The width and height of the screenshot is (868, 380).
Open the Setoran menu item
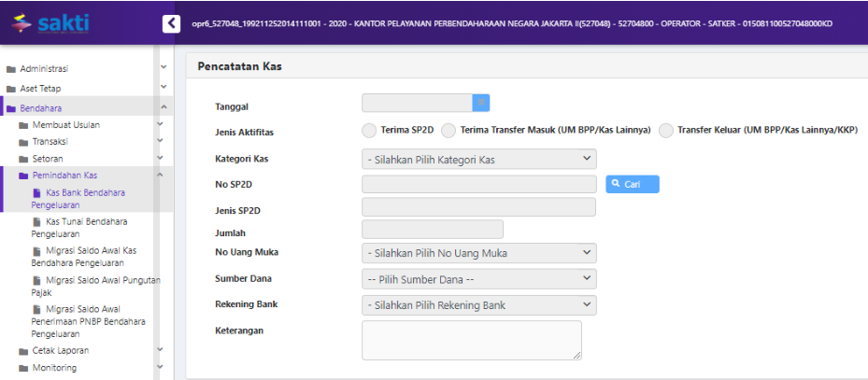click(48, 159)
